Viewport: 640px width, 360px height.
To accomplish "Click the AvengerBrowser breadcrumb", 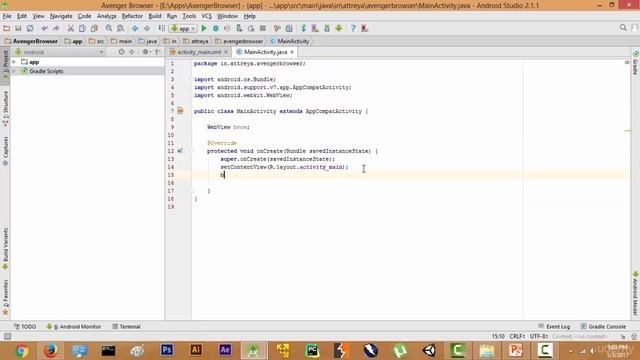I will [31, 41].
